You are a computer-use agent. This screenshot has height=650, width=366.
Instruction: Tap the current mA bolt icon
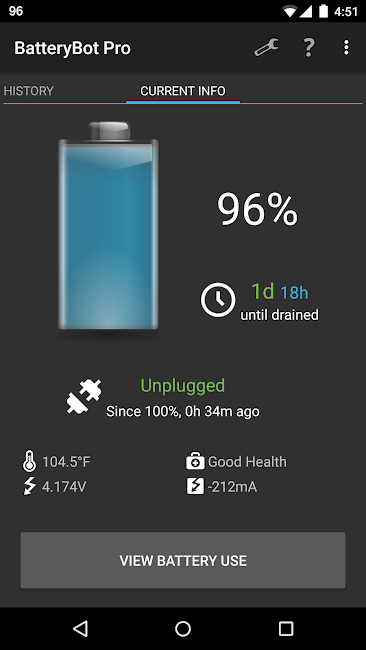click(195, 486)
